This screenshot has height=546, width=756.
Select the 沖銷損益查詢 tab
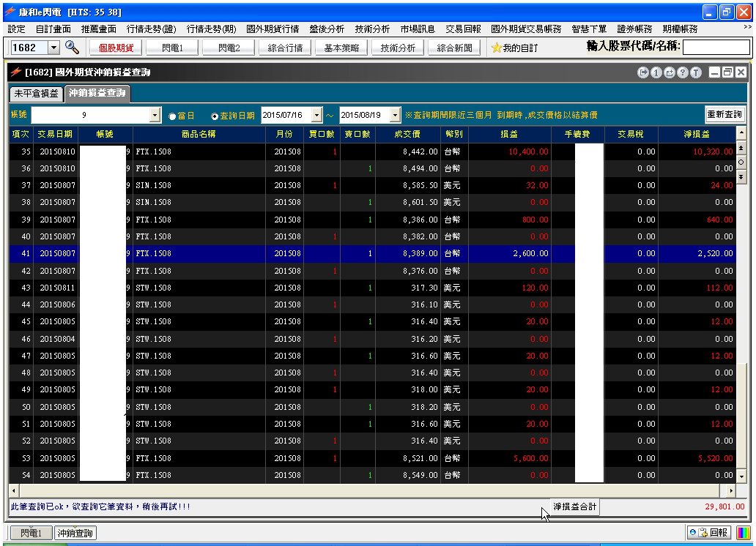point(97,93)
